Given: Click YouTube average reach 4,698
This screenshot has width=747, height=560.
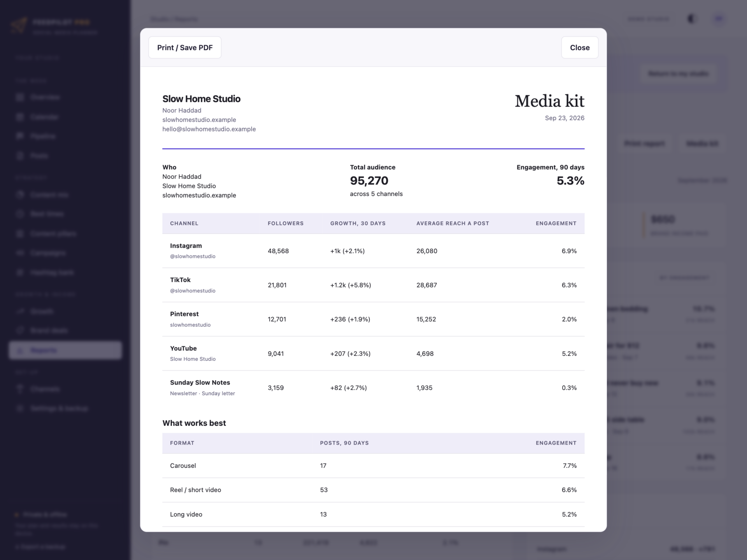Looking at the screenshot, I should 425,353.
